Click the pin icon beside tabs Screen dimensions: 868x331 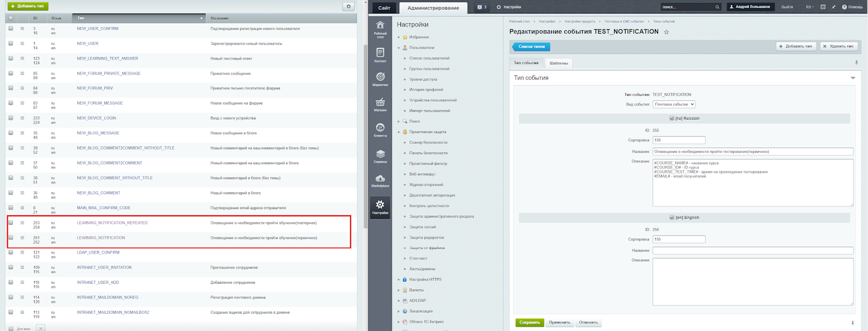coord(857,62)
